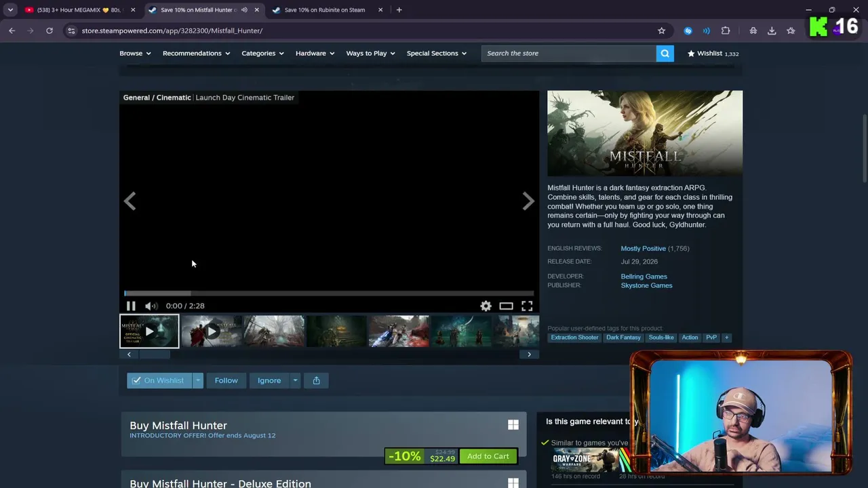
Task: View site information icon in address bar
Action: click(71, 30)
